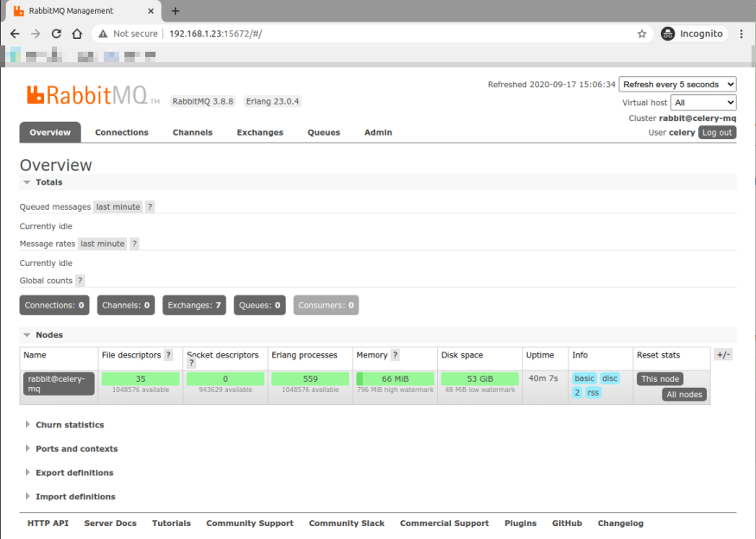Click the disc node badge in Info column
Image resolution: width=756 pixels, height=539 pixels.
[609, 378]
